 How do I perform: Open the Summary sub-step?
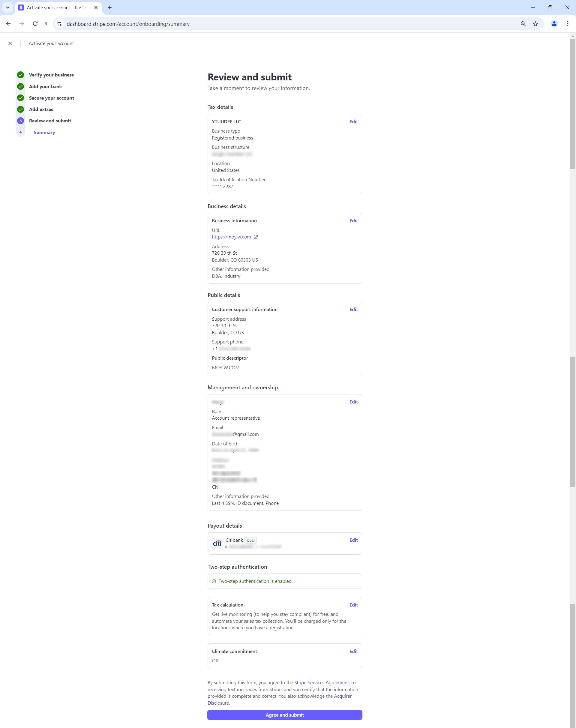pos(44,133)
